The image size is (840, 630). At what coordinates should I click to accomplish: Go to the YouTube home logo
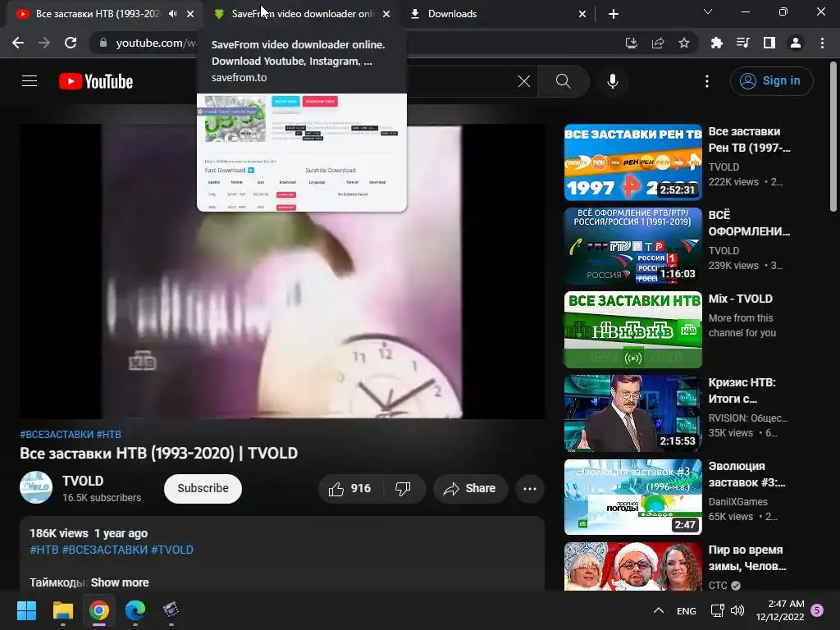96,81
